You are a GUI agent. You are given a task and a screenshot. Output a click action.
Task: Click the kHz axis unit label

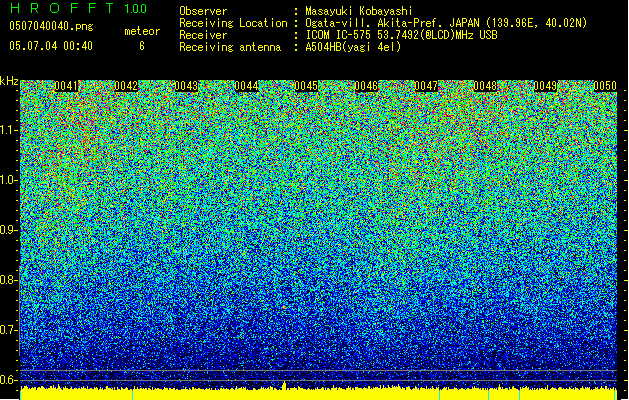9,81
